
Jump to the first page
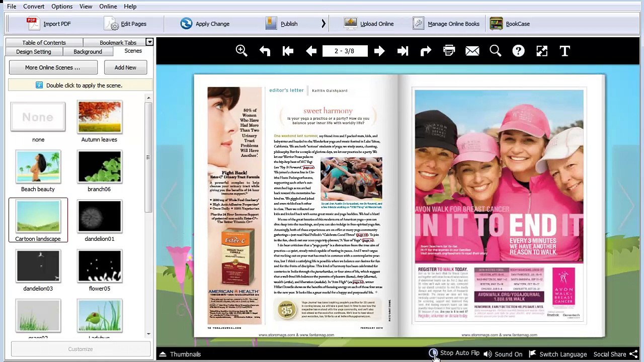point(288,51)
